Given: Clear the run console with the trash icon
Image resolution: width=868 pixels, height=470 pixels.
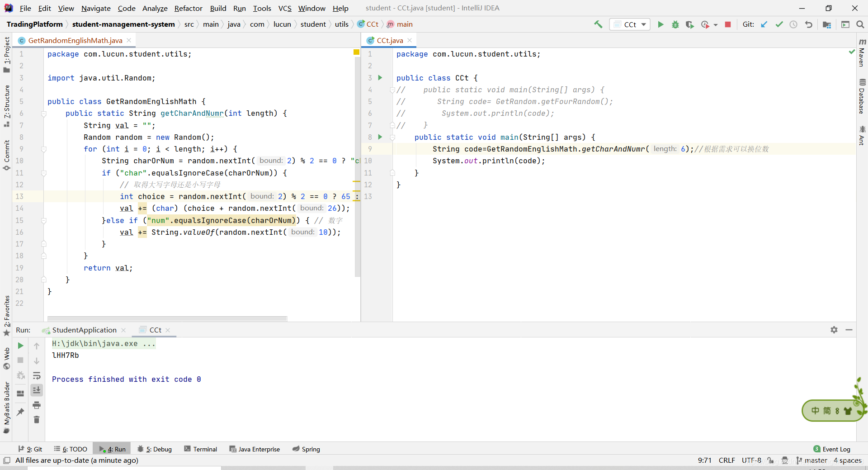Looking at the screenshot, I should 37,420.
